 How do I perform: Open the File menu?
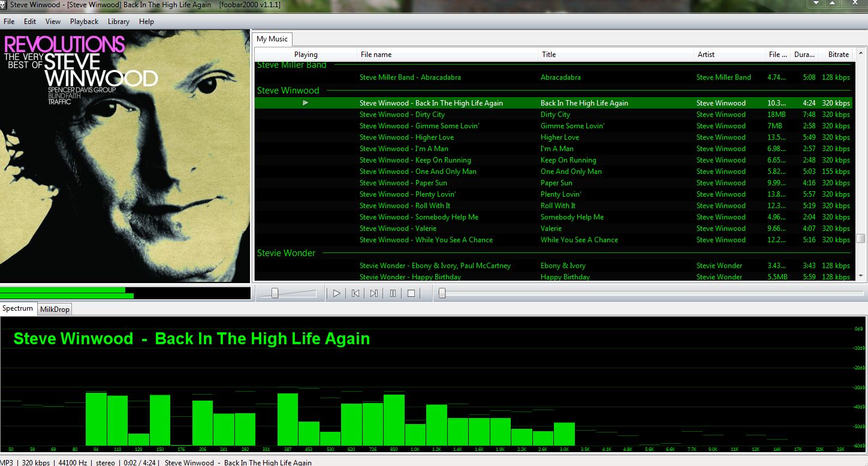[9, 22]
